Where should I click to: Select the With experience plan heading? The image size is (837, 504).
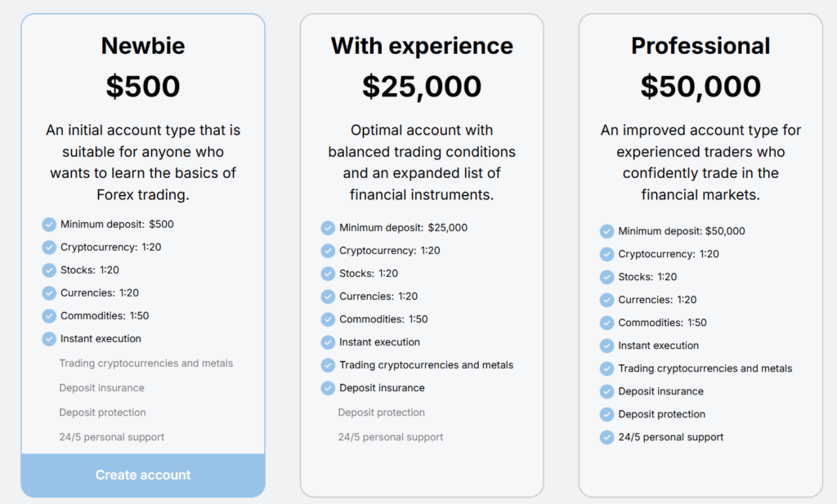(422, 46)
